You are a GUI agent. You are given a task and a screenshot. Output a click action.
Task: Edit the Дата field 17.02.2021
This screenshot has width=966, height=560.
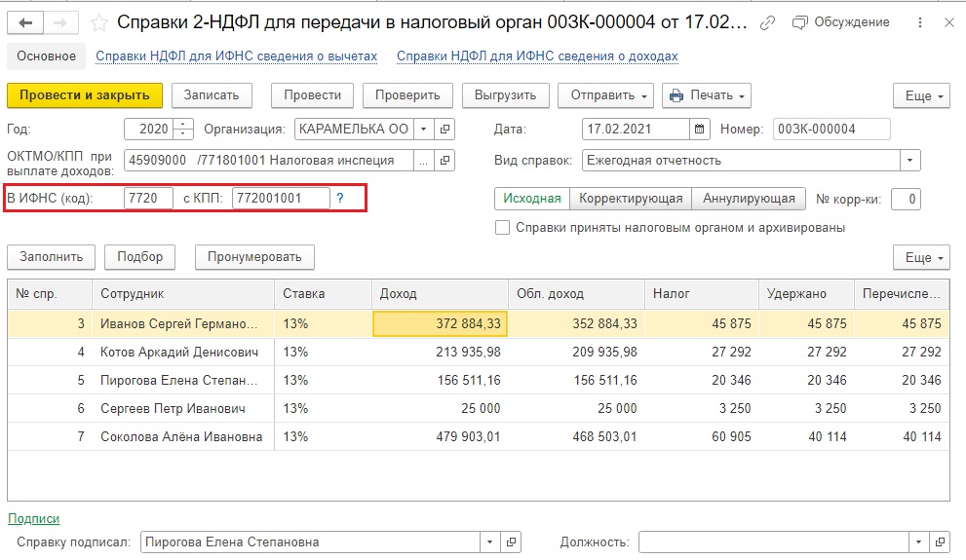coord(636,130)
